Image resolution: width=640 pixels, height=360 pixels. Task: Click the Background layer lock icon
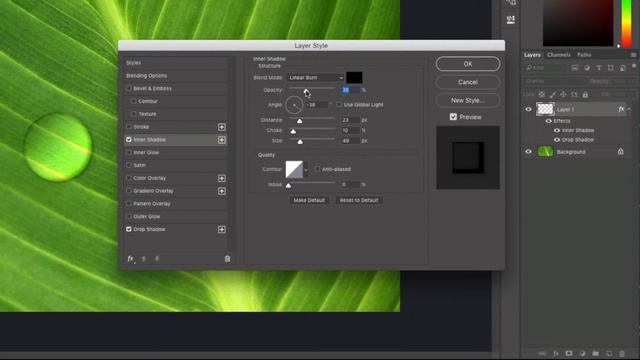(620, 152)
